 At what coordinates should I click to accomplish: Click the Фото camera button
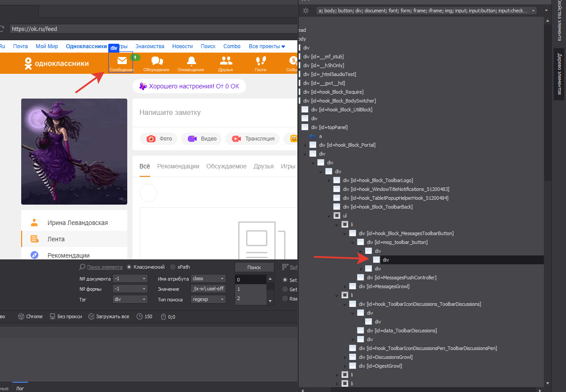(x=159, y=139)
